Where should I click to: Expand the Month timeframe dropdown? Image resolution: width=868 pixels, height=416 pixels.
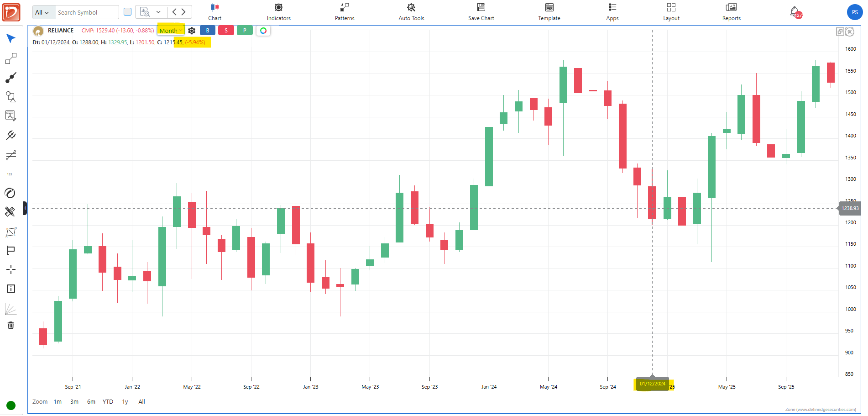coord(171,31)
